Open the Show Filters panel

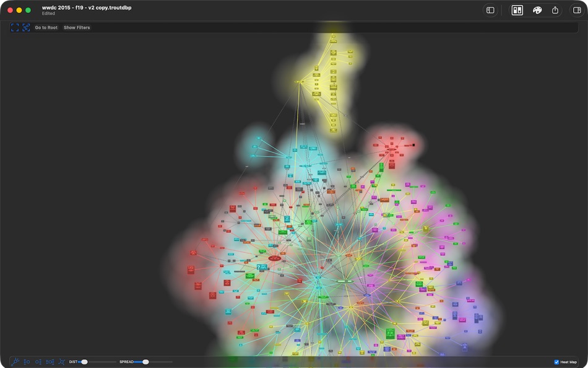click(76, 27)
